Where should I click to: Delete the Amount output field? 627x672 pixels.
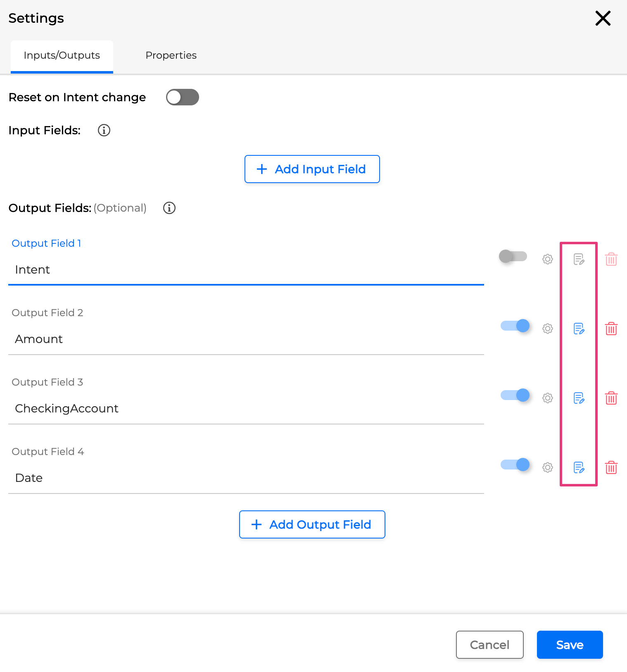coord(611,329)
